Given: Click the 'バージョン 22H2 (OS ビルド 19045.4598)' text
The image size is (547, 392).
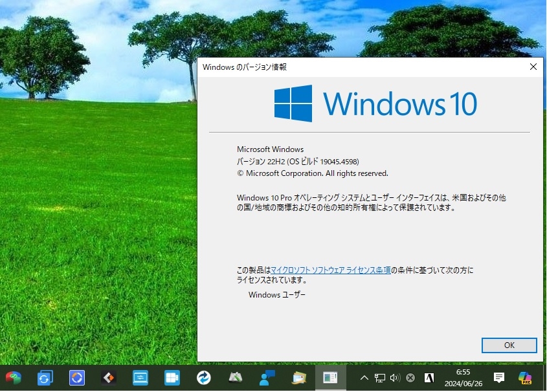Looking at the screenshot, I should coord(298,161).
